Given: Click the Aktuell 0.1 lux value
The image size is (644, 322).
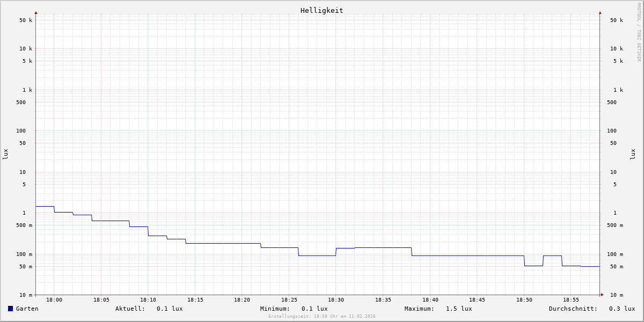Looking at the screenshot, I should tap(170, 309).
